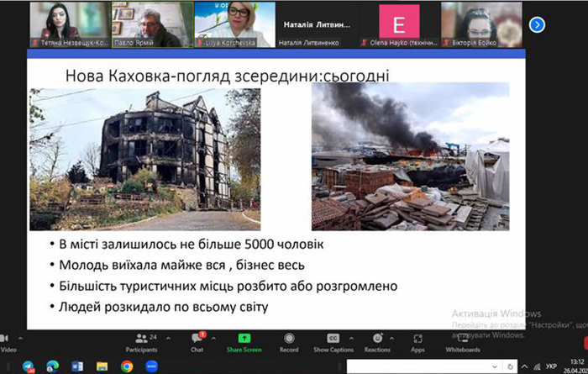Open Microsoft Edge from taskbar

tap(52, 366)
